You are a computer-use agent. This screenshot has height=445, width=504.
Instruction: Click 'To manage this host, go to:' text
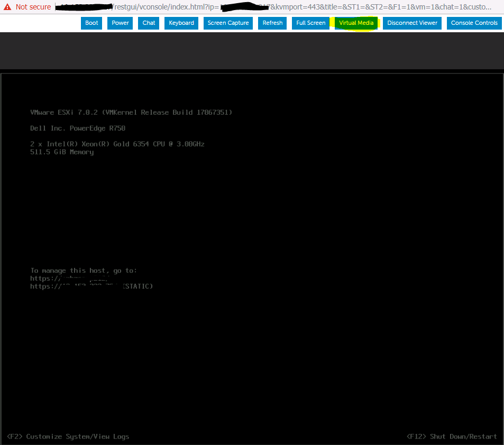[x=84, y=271]
